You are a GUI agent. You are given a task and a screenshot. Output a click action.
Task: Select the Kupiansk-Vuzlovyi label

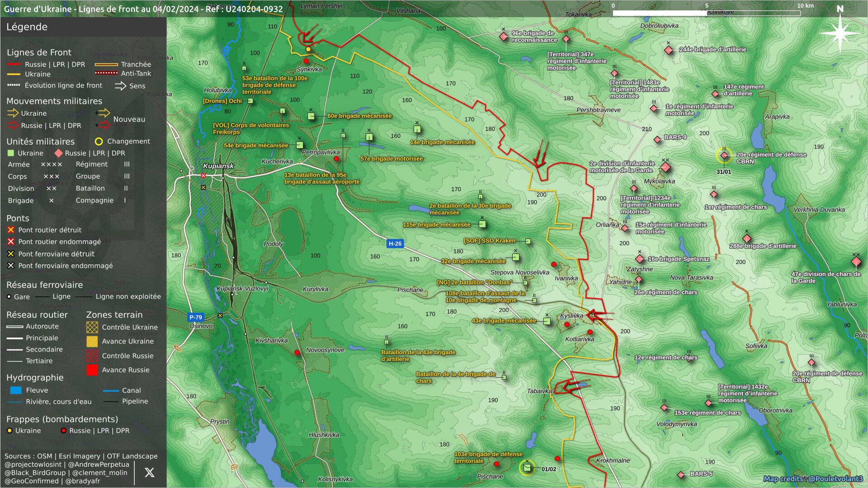242,288
